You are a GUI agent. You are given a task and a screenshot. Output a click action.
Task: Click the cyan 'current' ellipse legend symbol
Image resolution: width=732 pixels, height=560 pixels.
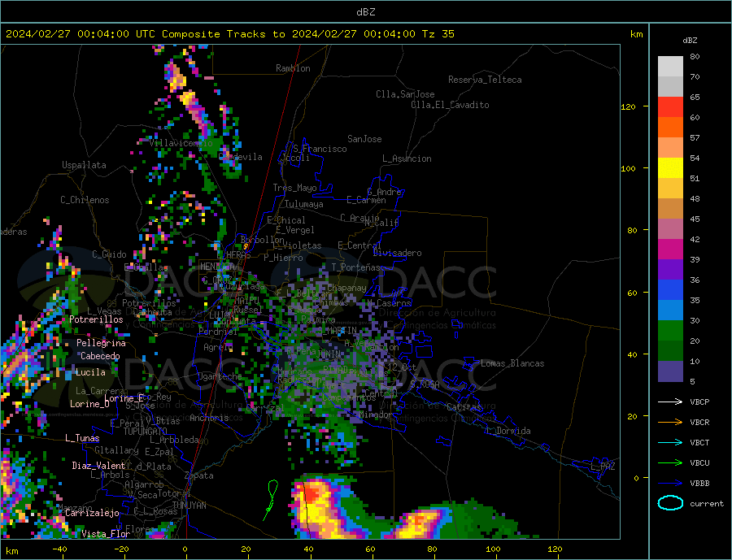670,503
